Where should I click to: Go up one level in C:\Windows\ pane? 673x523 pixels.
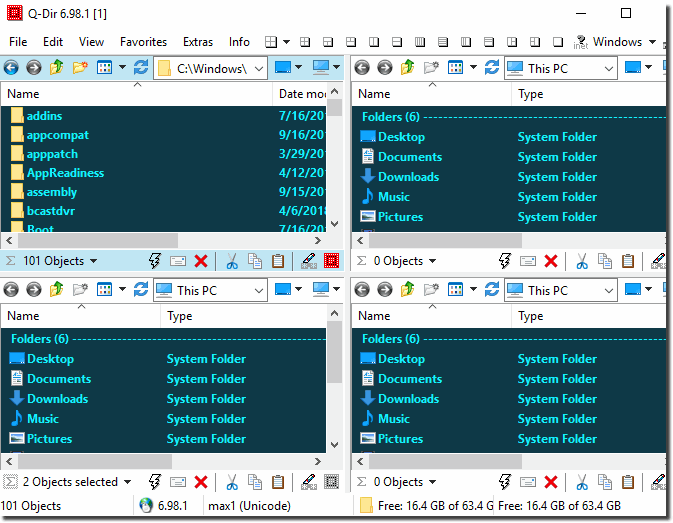tap(57, 67)
